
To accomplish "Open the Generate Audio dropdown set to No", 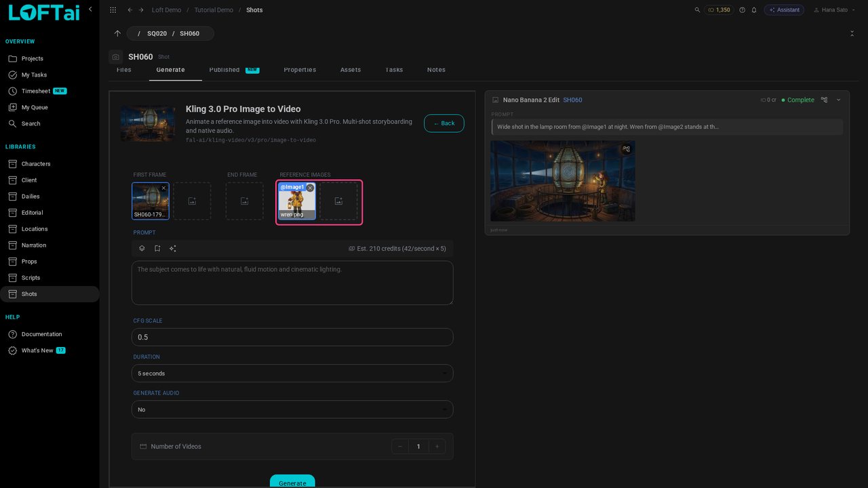I will [292, 409].
